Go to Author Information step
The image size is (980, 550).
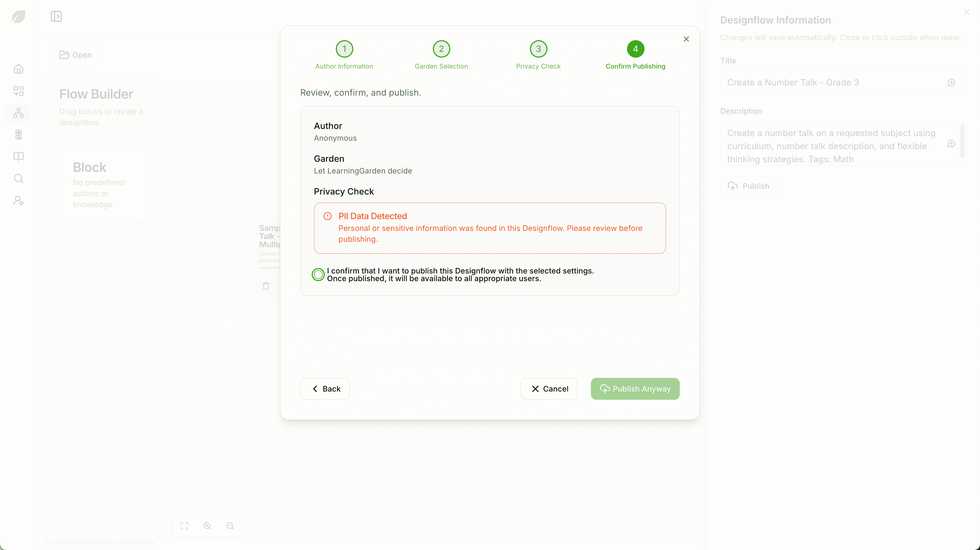pyautogui.click(x=344, y=49)
